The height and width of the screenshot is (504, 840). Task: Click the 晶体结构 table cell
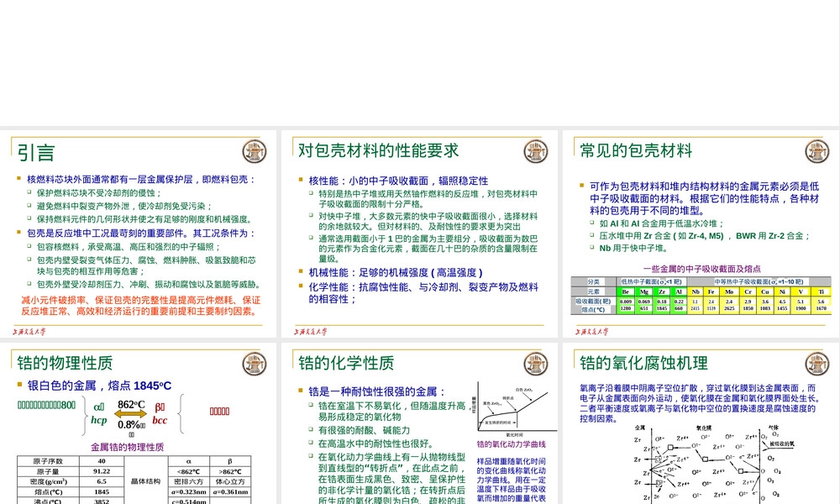point(145,481)
